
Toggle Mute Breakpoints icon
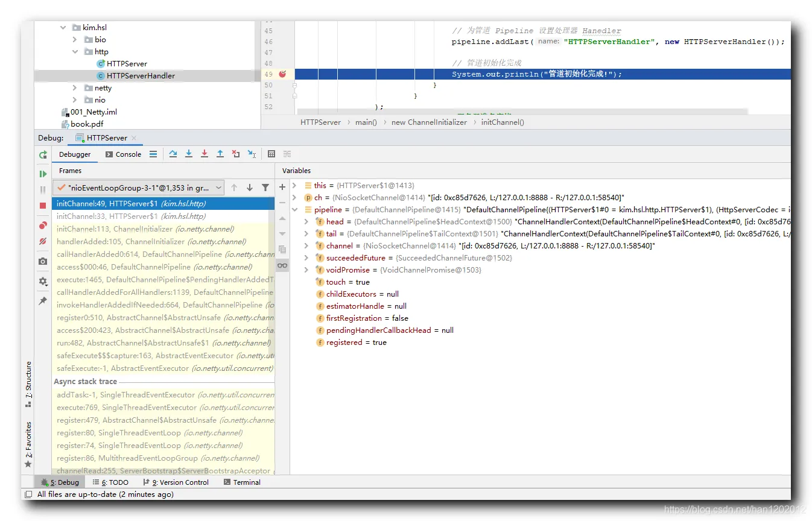point(43,241)
